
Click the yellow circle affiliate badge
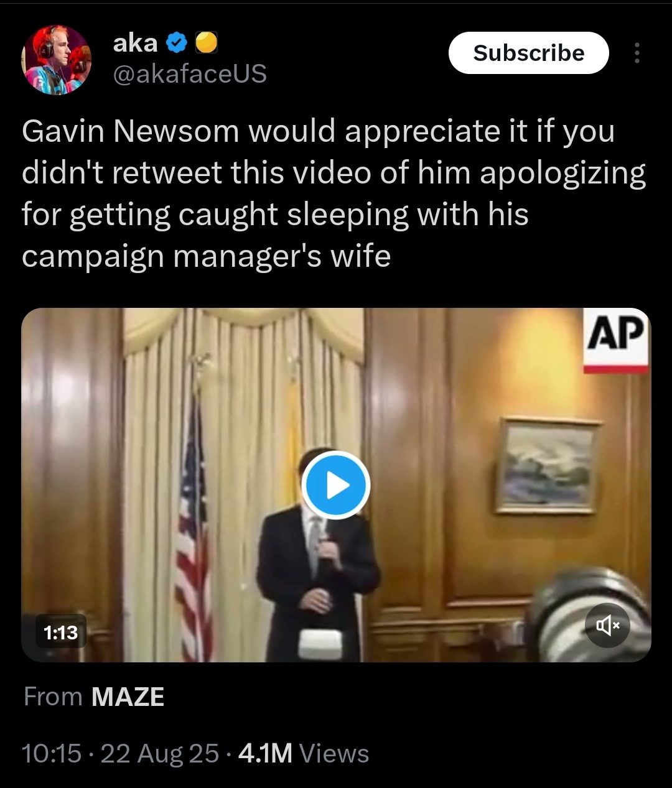pos(207,43)
